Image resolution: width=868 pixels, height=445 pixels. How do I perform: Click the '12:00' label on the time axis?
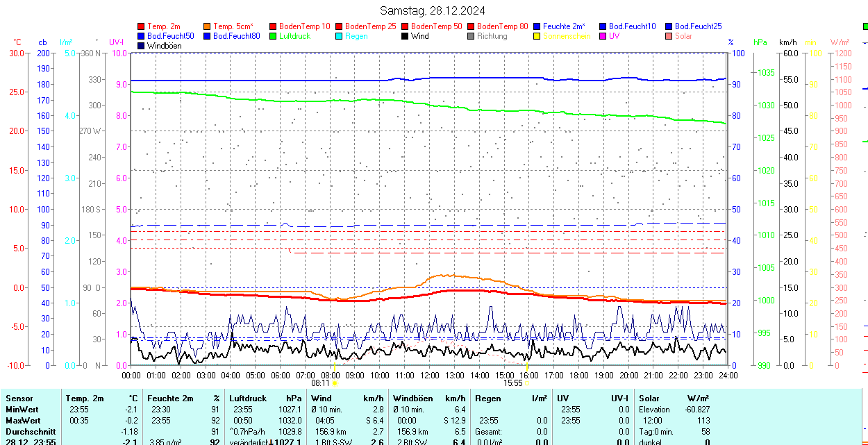pyautogui.click(x=429, y=375)
